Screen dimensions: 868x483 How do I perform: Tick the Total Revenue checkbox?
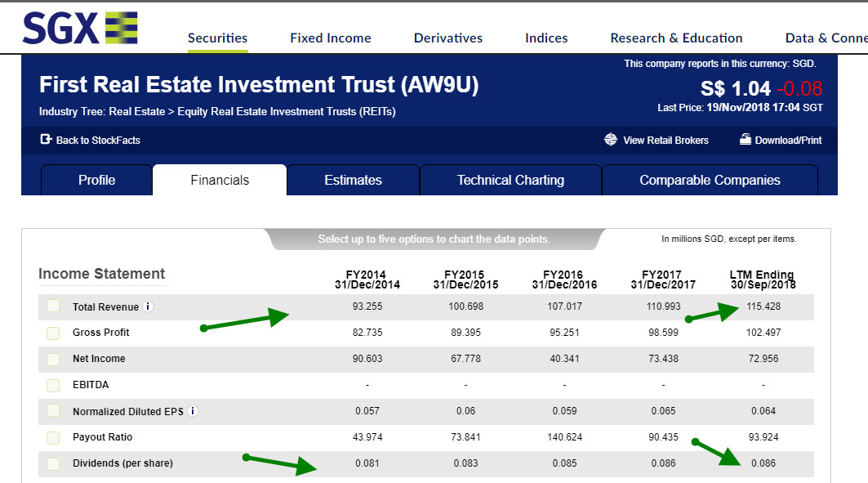click(x=53, y=306)
